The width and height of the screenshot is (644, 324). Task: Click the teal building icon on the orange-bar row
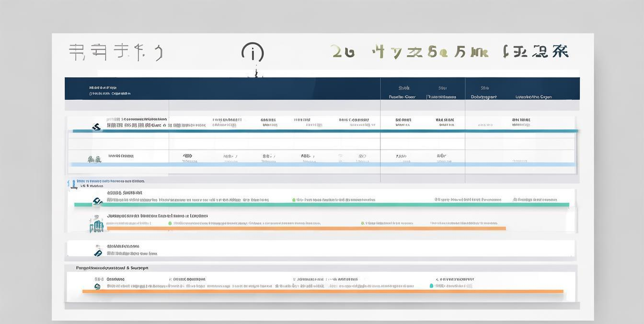pyautogui.click(x=96, y=225)
